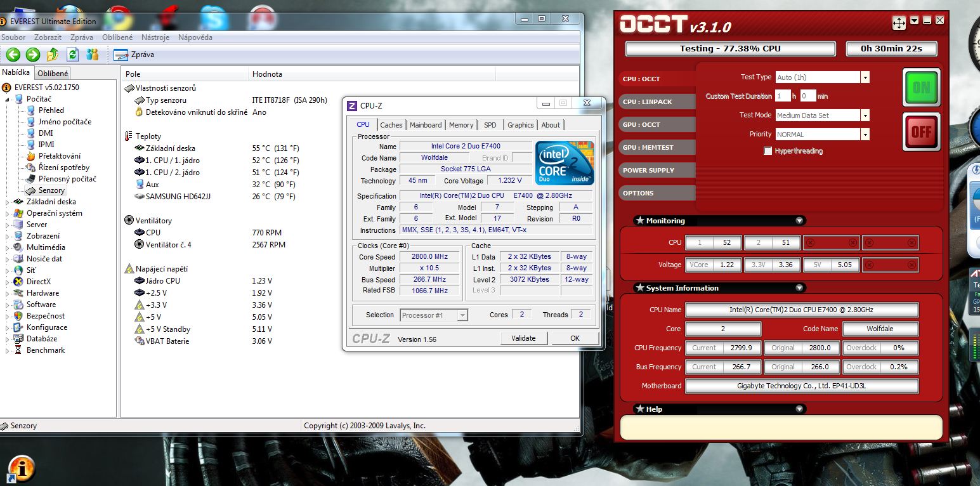Collapse the Help panel arrow in OCCT
The image size is (980, 486).
800,409
